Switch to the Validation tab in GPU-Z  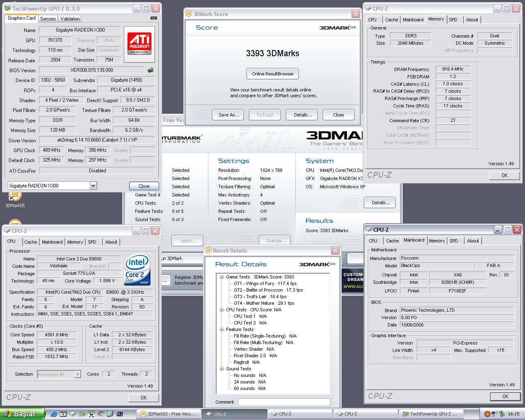click(x=70, y=19)
